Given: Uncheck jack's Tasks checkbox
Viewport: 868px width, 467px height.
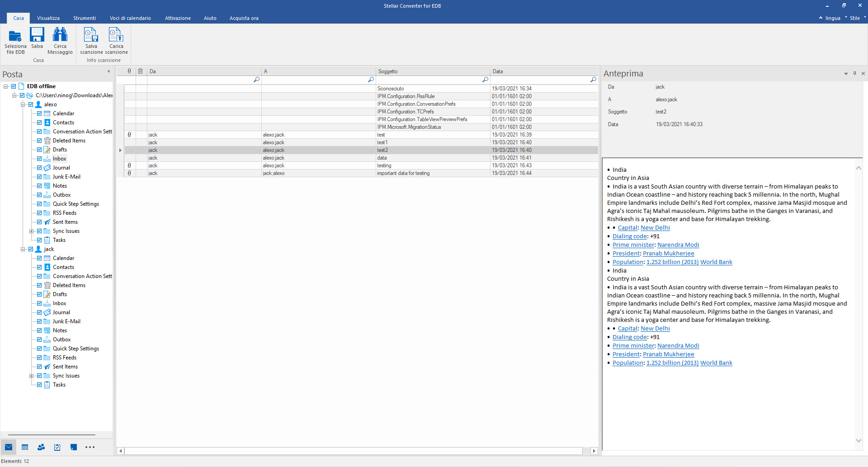Looking at the screenshot, I should [39, 385].
